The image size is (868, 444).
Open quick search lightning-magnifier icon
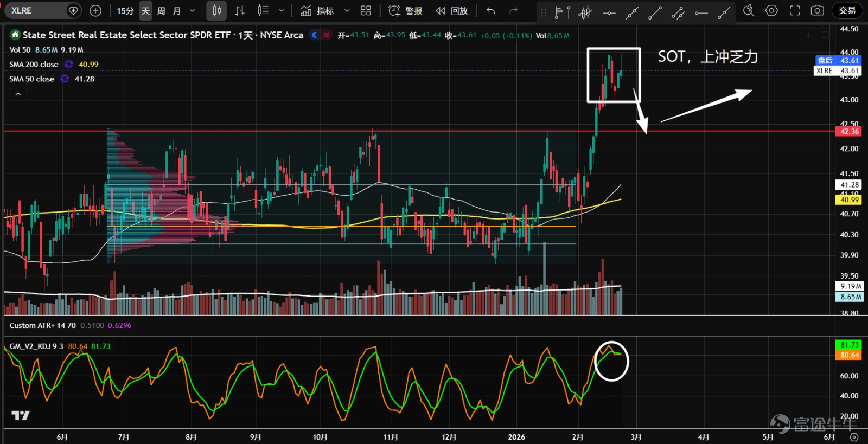click(749, 10)
